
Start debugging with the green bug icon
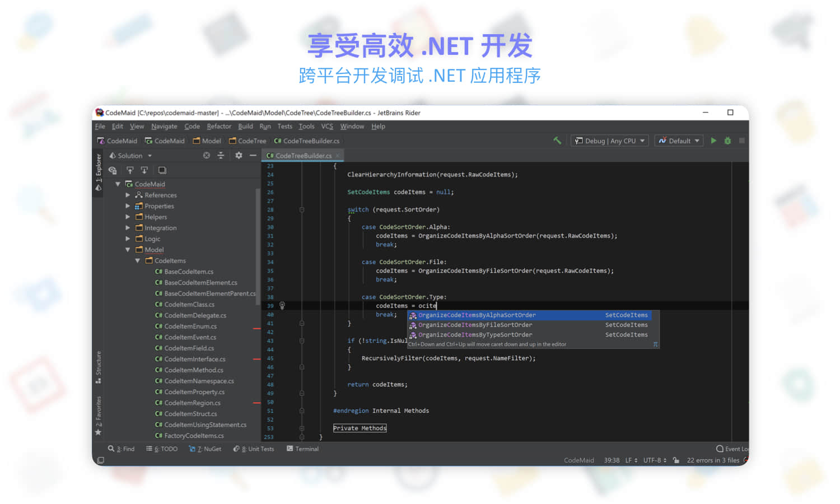point(727,141)
